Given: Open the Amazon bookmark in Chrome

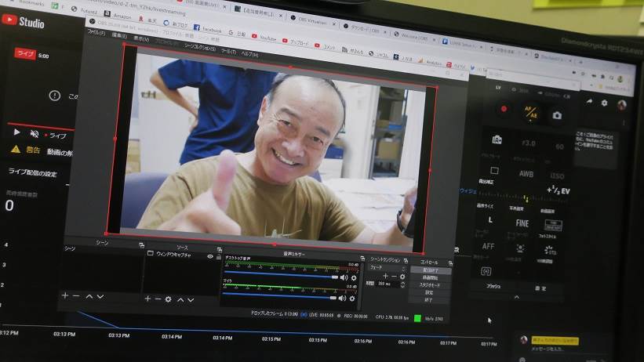Looking at the screenshot, I should pyautogui.click(x=118, y=15).
